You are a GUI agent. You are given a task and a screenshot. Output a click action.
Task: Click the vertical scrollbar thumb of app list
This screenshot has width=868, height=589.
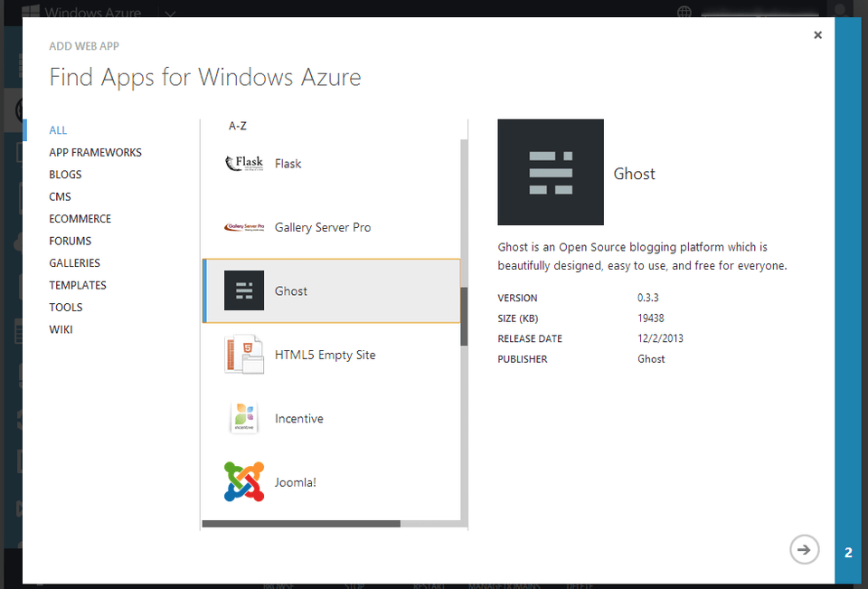pos(464,317)
